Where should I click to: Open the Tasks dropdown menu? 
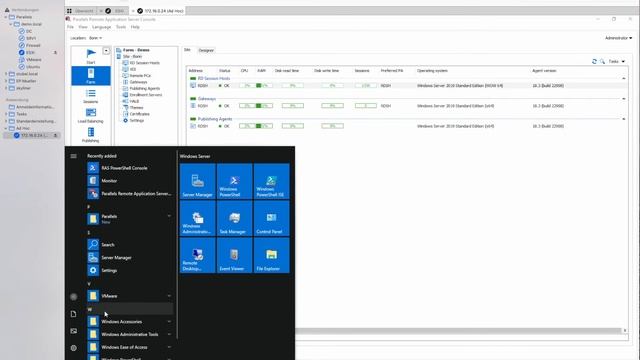616,61
